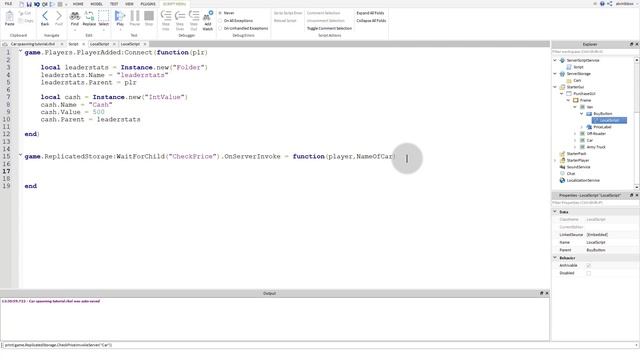Fold the function at line 15
Image resolution: width=640 pixels, height=360 pixels.
(x=20, y=155)
